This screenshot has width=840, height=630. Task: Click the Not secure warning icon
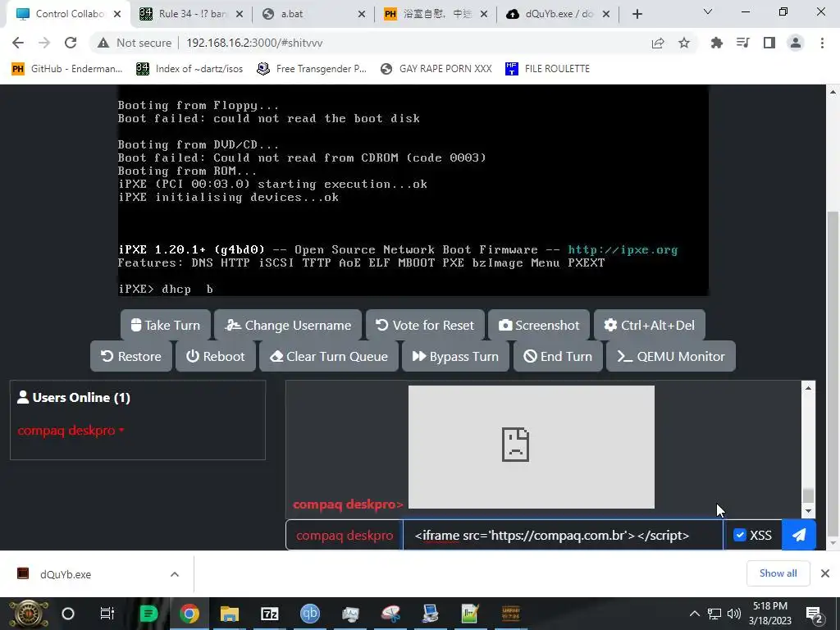[x=103, y=43]
